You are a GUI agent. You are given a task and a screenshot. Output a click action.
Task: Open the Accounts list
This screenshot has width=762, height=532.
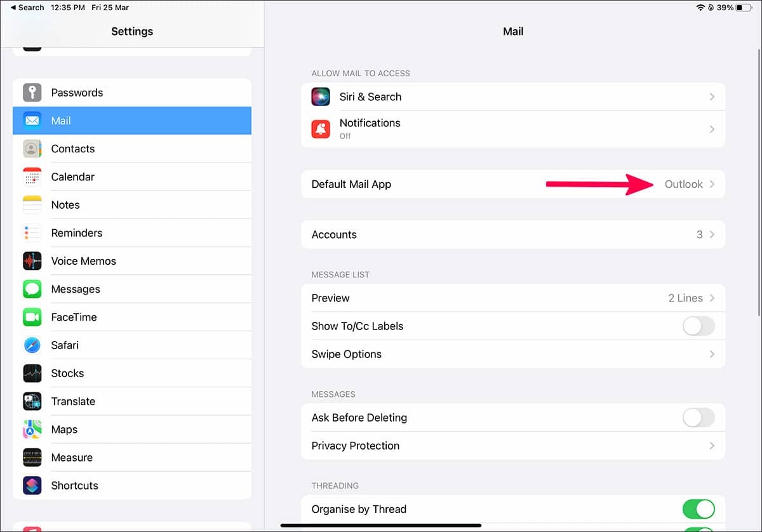tap(513, 234)
